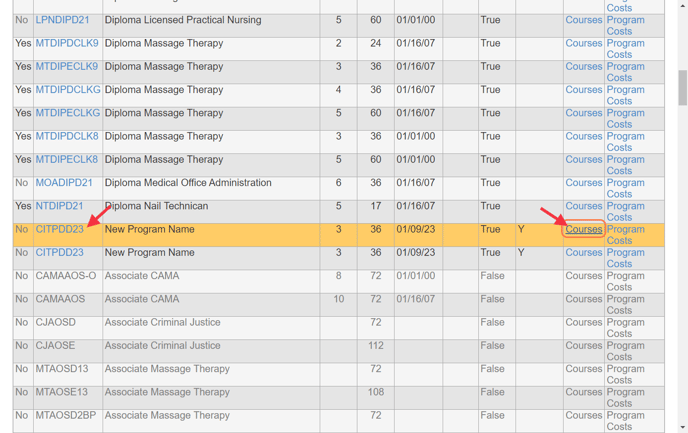The image size is (688, 433).
Task: Open Program Costs for MOADIPD21 row
Action: tap(625, 188)
